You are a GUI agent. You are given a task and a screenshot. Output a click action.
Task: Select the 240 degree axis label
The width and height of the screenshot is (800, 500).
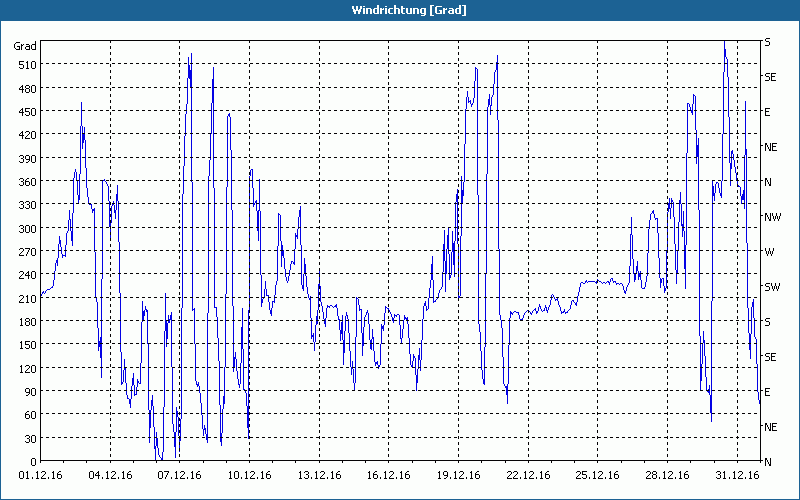click(x=27, y=276)
